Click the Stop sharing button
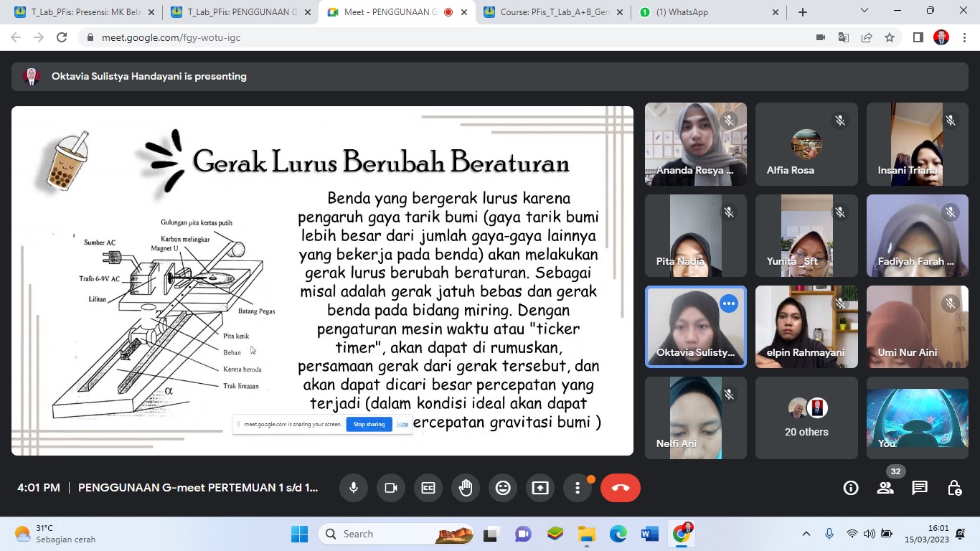Screen dimensions: 980x551 369,424
